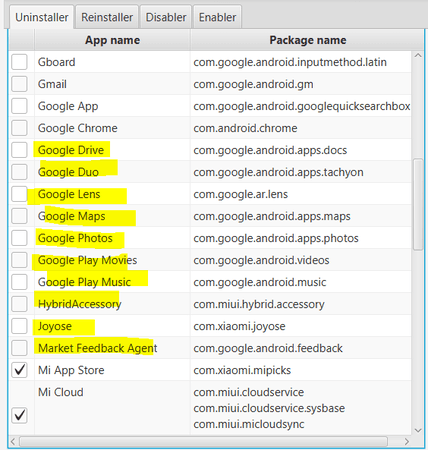Check the Google Play Movies checkbox
This screenshot has height=450, width=428.
point(19,260)
